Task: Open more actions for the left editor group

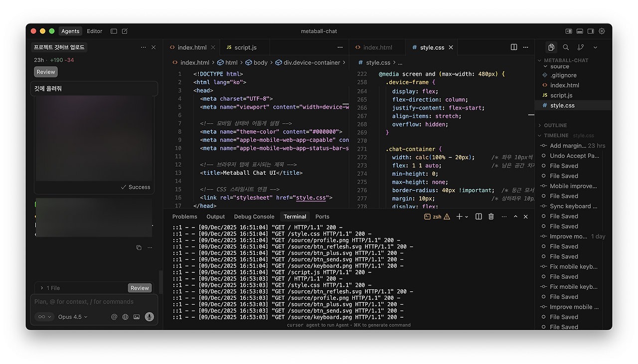Action: click(x=340, y=47)
